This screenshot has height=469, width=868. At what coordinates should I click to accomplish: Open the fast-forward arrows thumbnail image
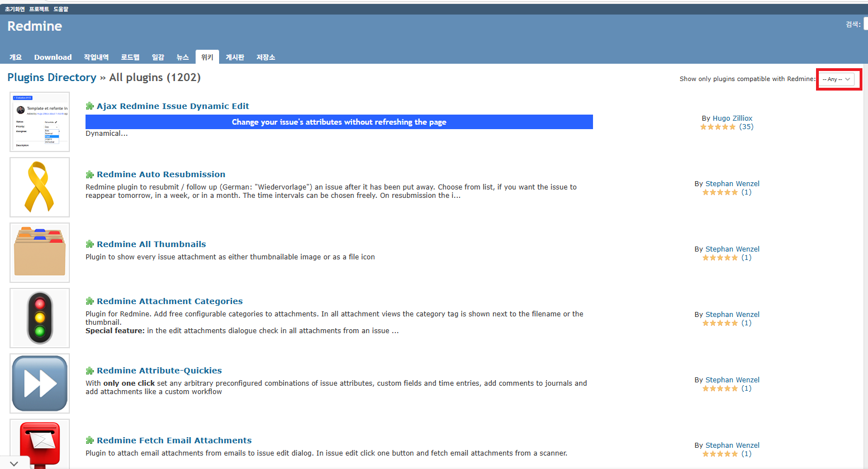[40, 383]
